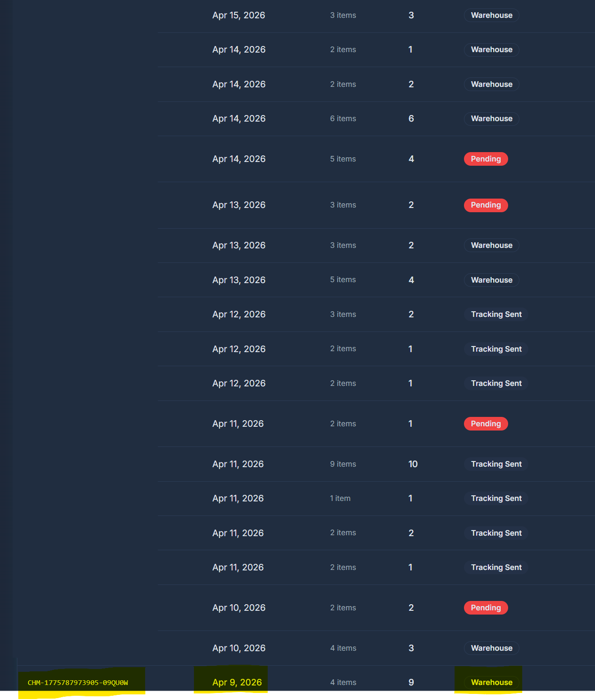Screen dimensions: 595x700
Task: Click Tracking Sent for 3-item Apr 12 order
Action: 496,315
